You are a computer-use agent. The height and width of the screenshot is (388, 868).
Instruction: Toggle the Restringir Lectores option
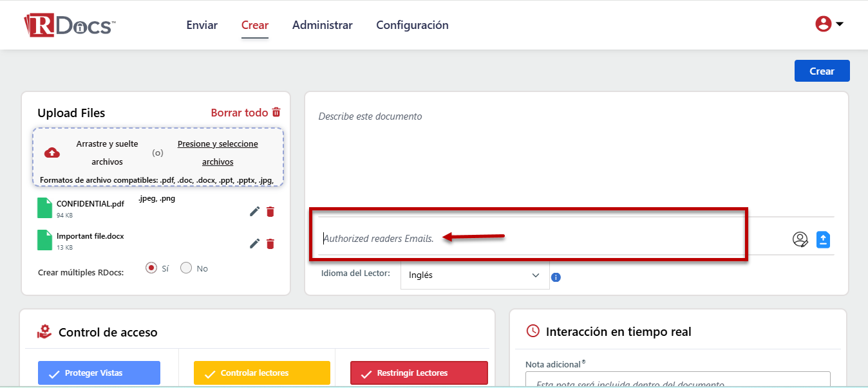pos(419,373)
